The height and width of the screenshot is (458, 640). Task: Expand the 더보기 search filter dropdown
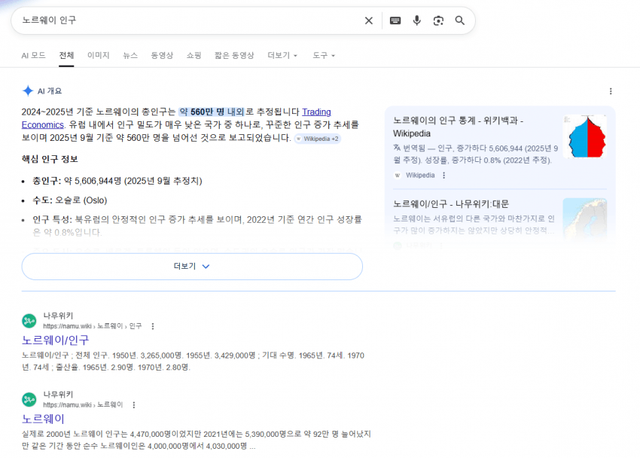tap(282, 55)
